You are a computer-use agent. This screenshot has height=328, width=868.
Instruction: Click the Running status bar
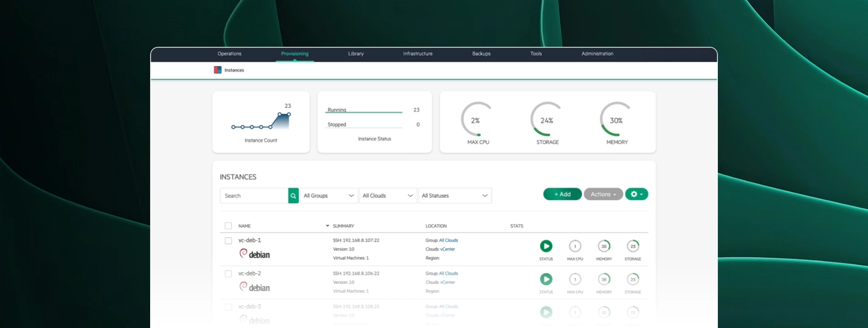(x=364, y=110)
